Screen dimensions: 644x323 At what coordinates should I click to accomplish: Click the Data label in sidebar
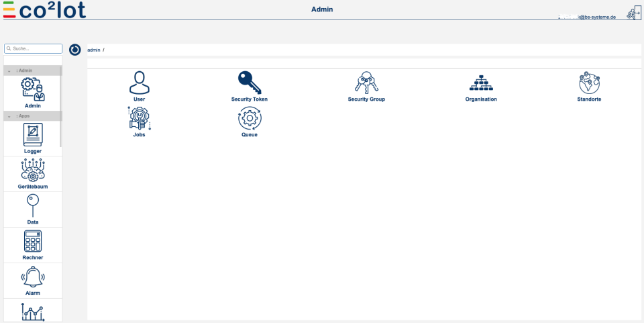[33, 222]
